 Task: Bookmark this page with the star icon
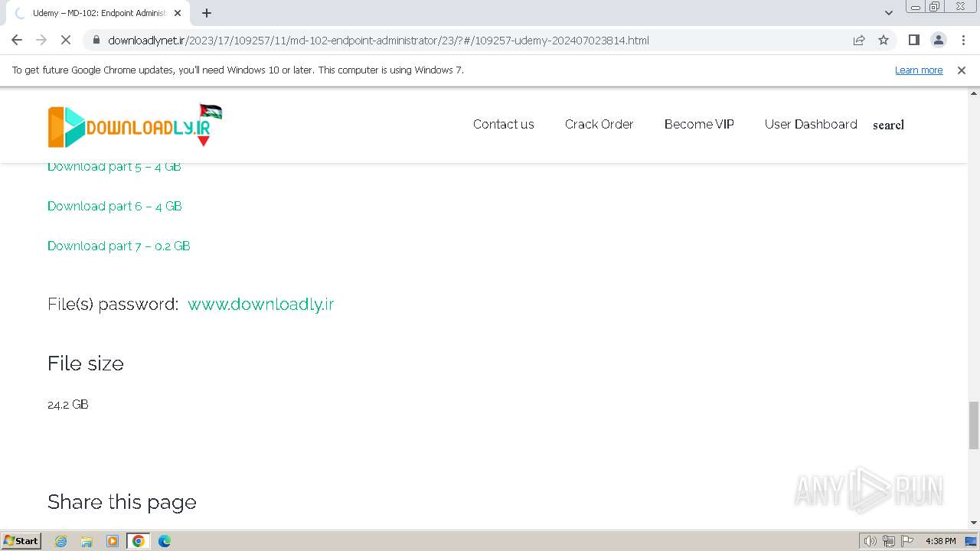(884, 40)
